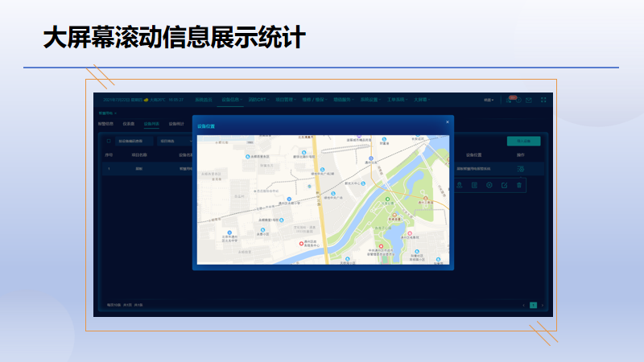Click the device location pin action icon
Viewport: 644px width, 362px height.
click(x=460, y=185)
